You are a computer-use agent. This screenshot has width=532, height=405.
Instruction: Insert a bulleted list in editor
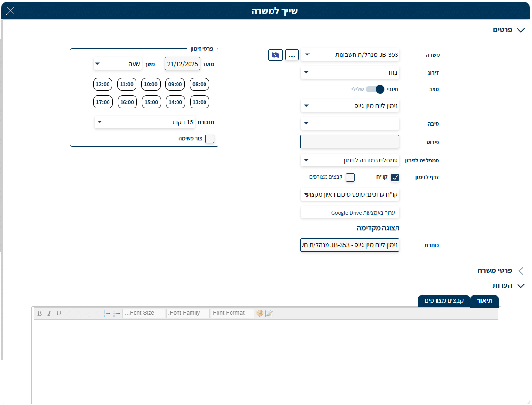116,313
